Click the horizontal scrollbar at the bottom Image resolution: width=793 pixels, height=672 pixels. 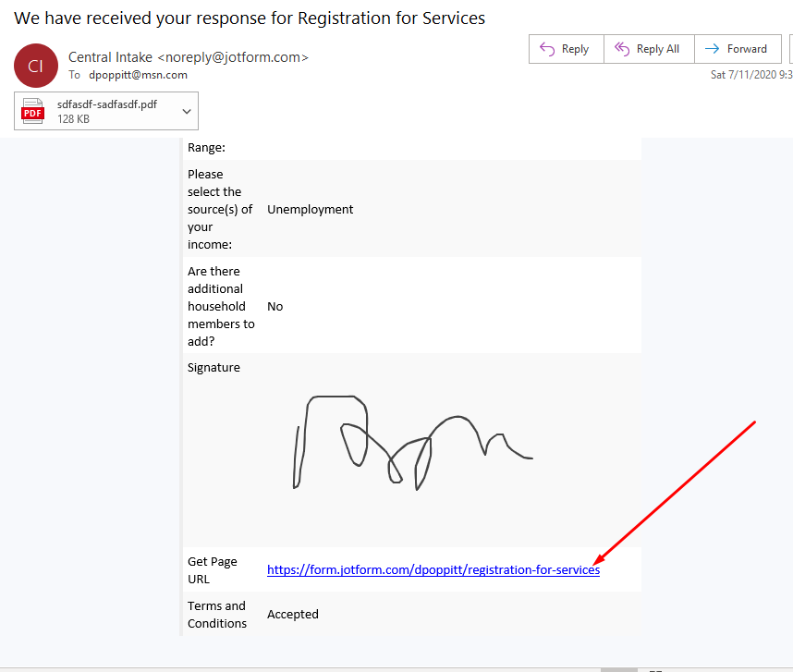pyautogui.click(x=619, y=666)
